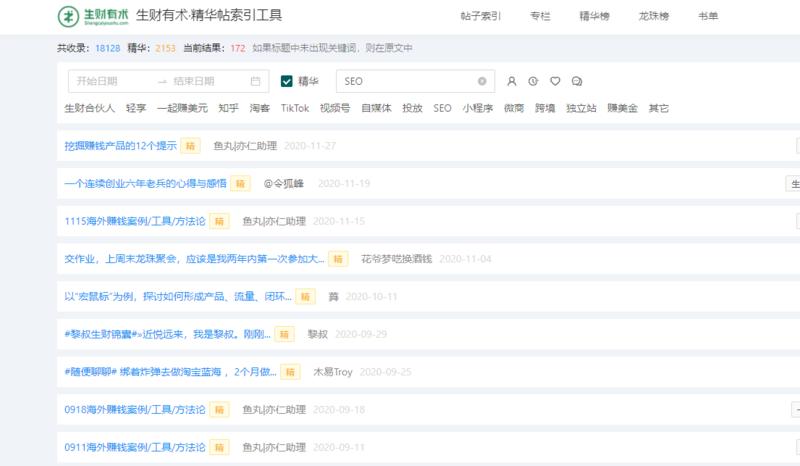Open post 一个连续创业六年老兵的心得与感悟
Image resolution: width=800 pixels, height=466 pixels.
pos(145,184)
